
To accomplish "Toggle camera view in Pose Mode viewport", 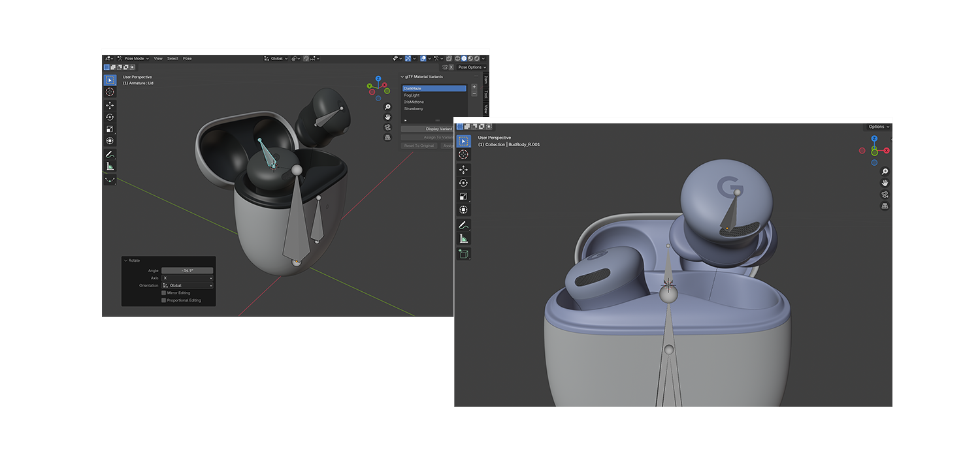I will (387, 127).
